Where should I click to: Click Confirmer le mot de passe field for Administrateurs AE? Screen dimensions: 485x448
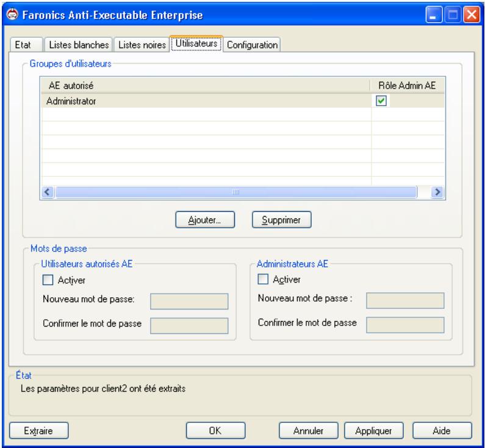click(405, 325)
